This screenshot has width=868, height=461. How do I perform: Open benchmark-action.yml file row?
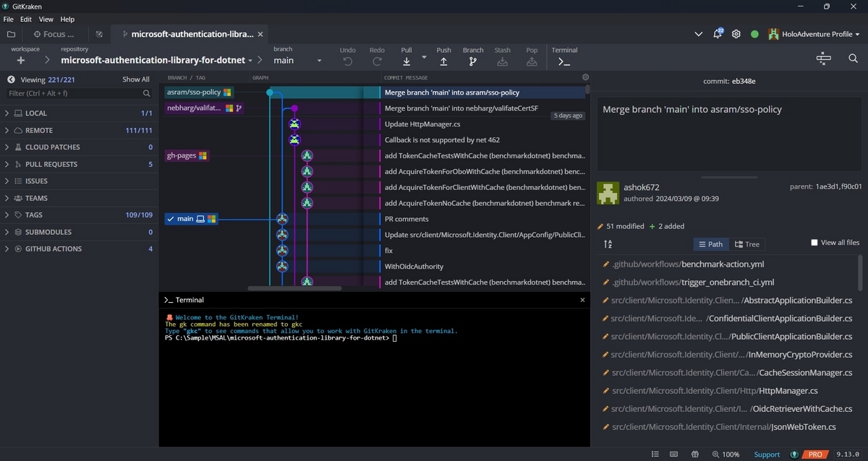[729, 264]
